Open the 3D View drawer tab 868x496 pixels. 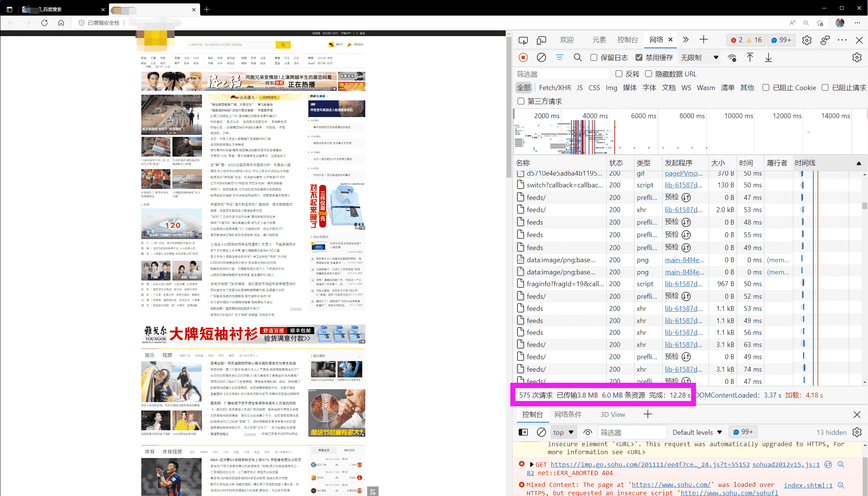(x=613, y=414)
